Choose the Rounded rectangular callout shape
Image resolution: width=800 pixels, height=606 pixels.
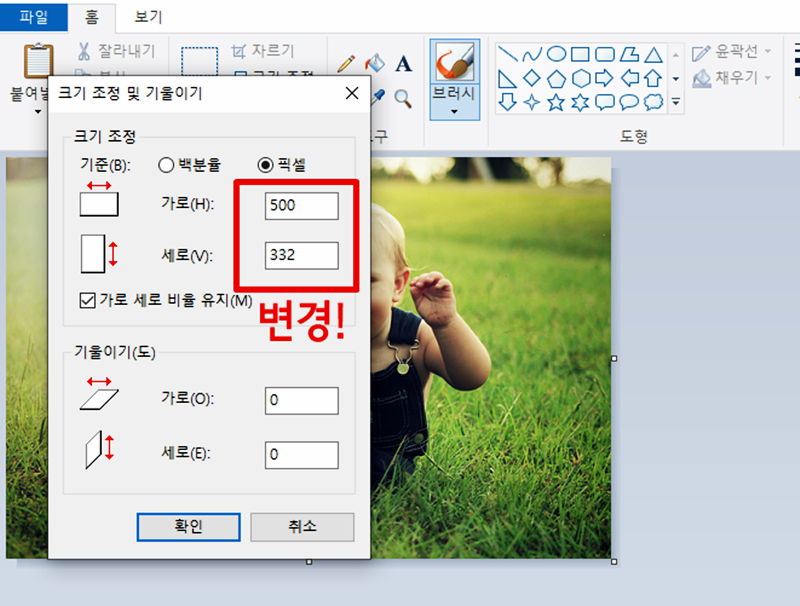[605, 102]
